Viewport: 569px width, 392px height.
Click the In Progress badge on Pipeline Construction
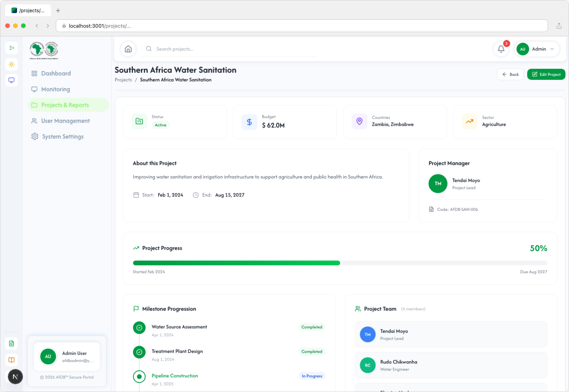point(312,376)
